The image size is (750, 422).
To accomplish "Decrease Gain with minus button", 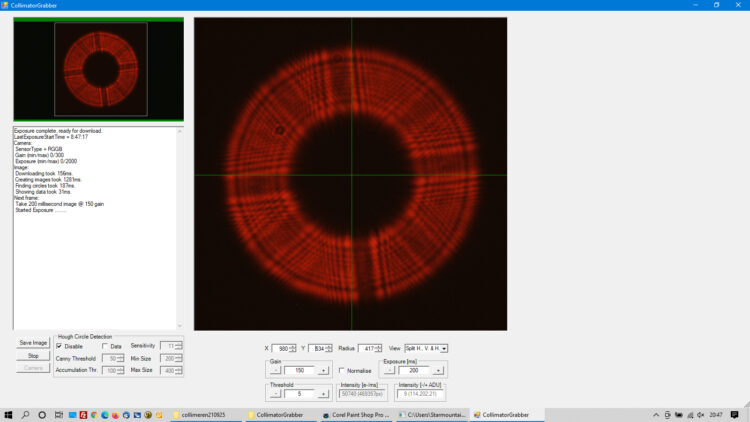I will point(275,370).
